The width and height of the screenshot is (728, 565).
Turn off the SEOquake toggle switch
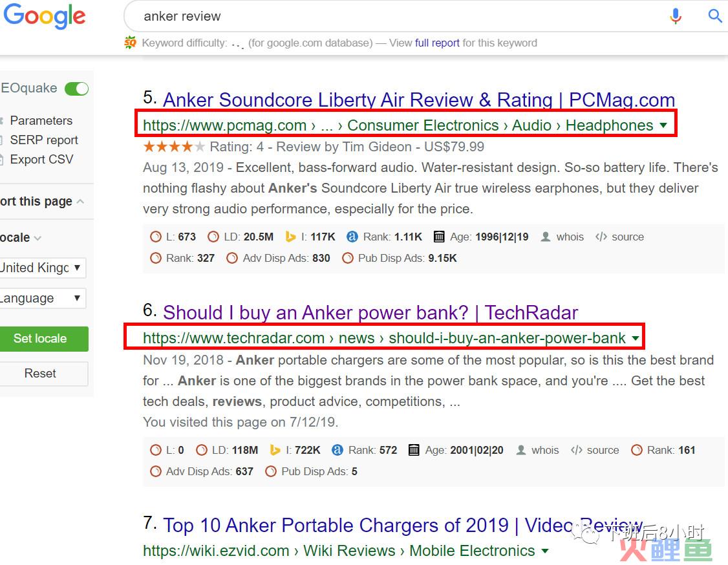pyautogui.click(x=76, y=88)
